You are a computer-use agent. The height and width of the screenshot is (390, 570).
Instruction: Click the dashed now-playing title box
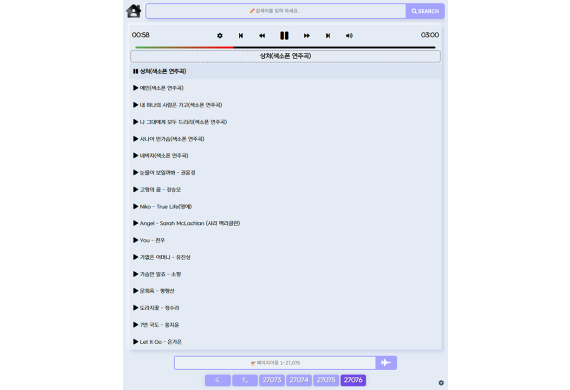(285, 56)
